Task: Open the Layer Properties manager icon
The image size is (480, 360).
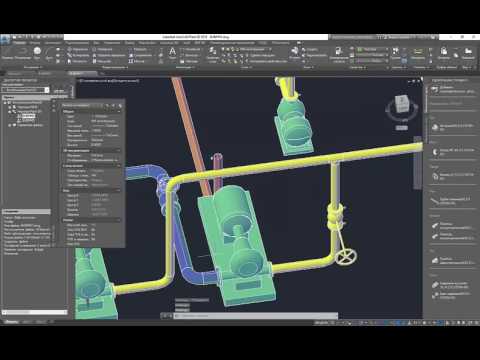Action: coord(212,54)
